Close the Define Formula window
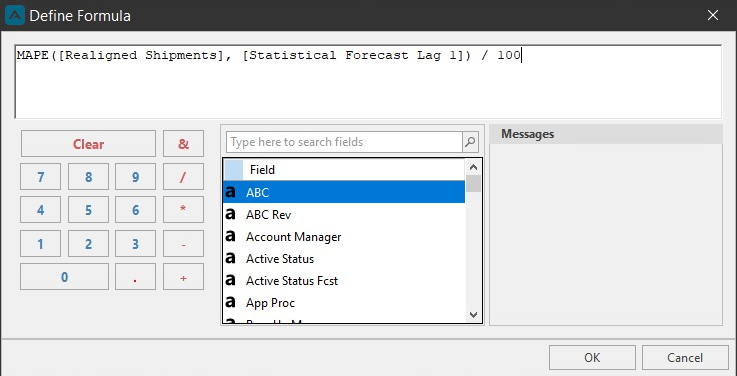The height and width of the screenshot is (376, 737). point(713,16)
